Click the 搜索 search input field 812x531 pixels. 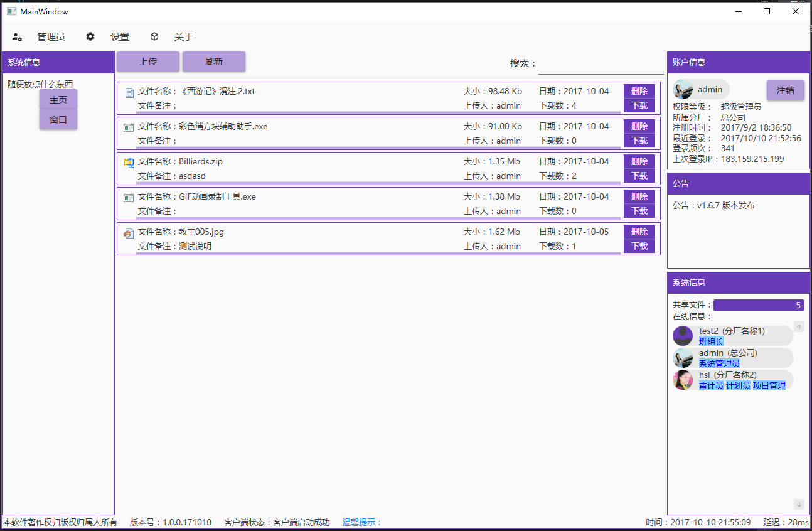coord(601,64)
